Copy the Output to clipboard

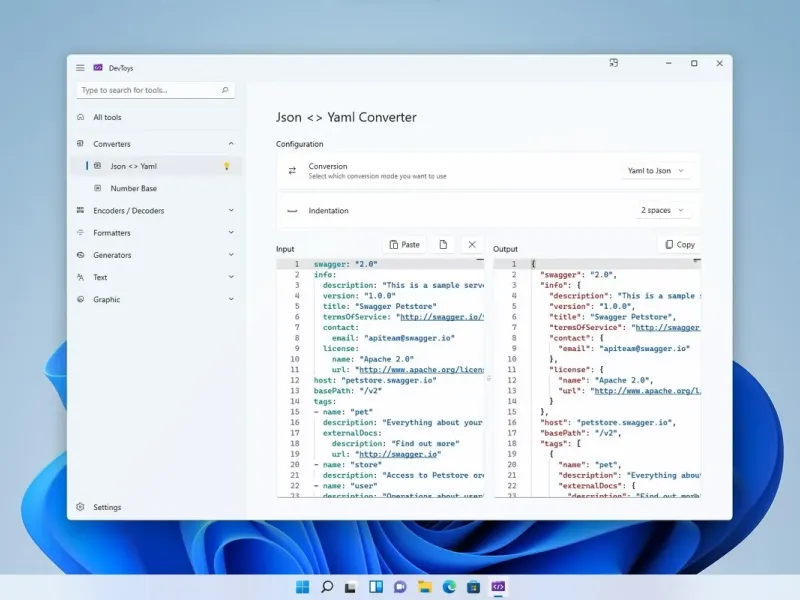[680, 245]
